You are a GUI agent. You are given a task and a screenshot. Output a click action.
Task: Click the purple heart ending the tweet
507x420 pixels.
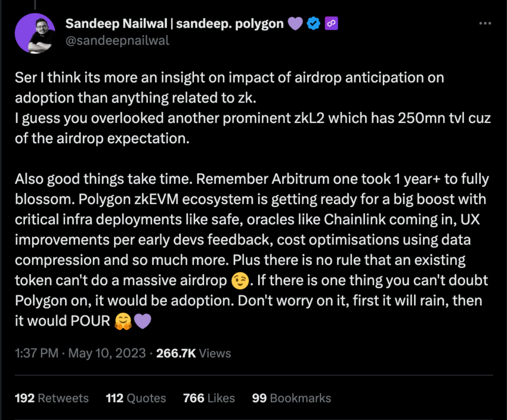[143, 322]
